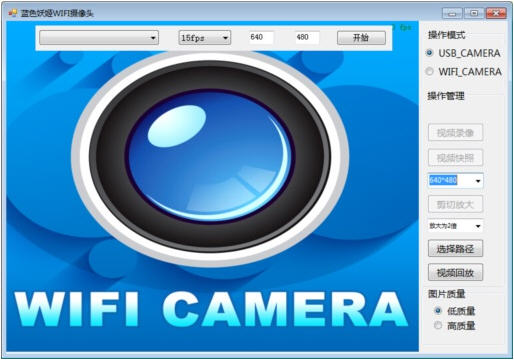This screenshot has height=360, width=514.
Task: Open the 放大为2倍 zoom dropdown
Action: 455,226
